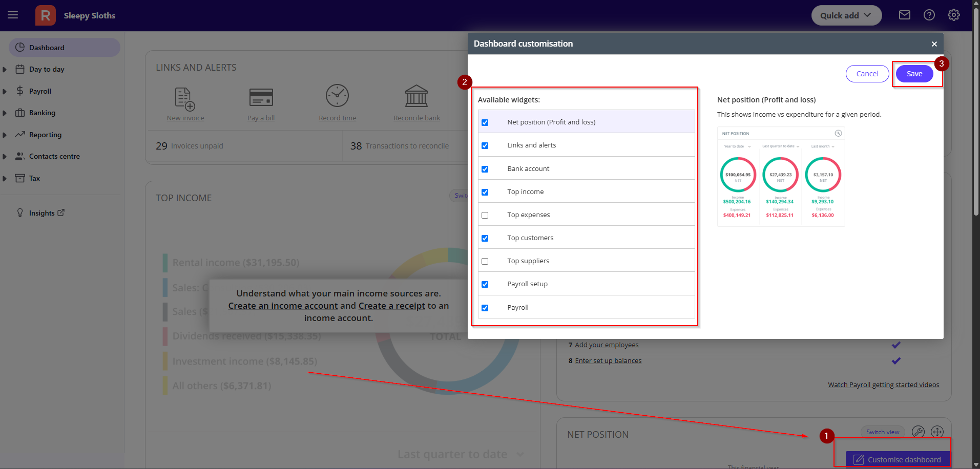Open Day to day menu item
The height and width of the screenshot is (469, 980).
coord(47,69)
